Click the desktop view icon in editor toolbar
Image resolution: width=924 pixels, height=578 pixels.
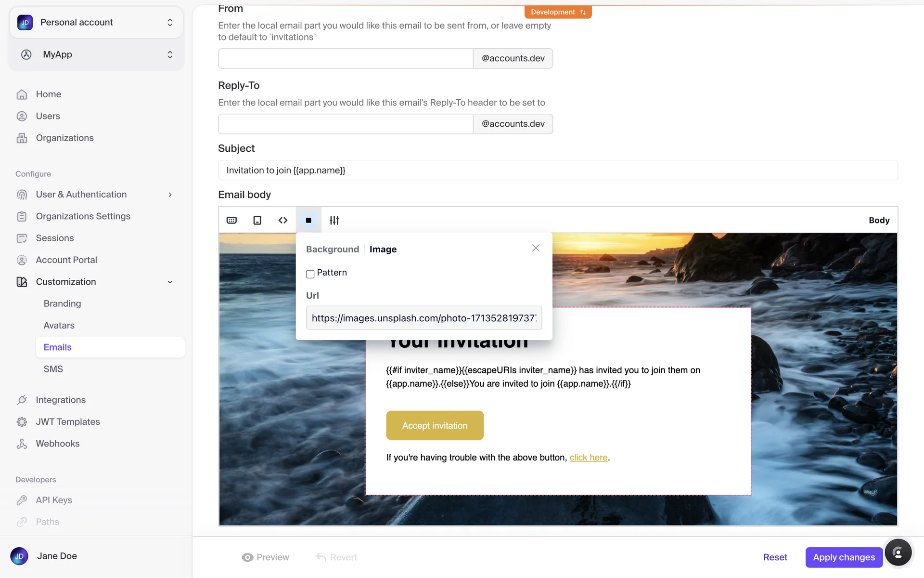click(231, 220)
